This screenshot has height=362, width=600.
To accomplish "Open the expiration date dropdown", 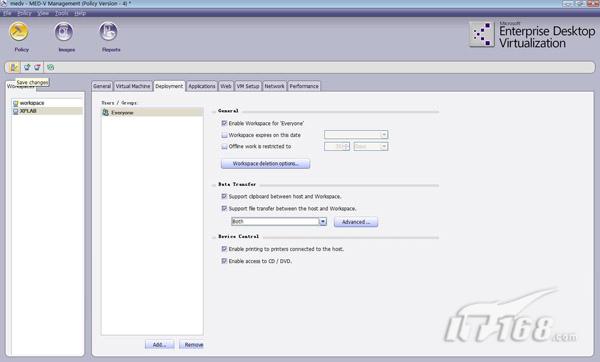I will click(x=384, y=135).
